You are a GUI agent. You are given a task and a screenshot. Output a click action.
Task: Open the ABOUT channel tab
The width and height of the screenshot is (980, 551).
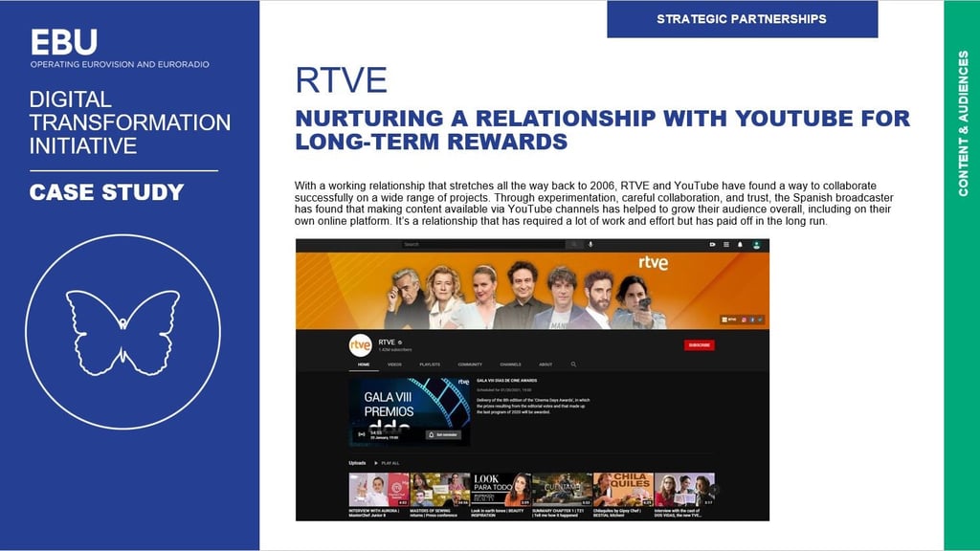point(546,364)
